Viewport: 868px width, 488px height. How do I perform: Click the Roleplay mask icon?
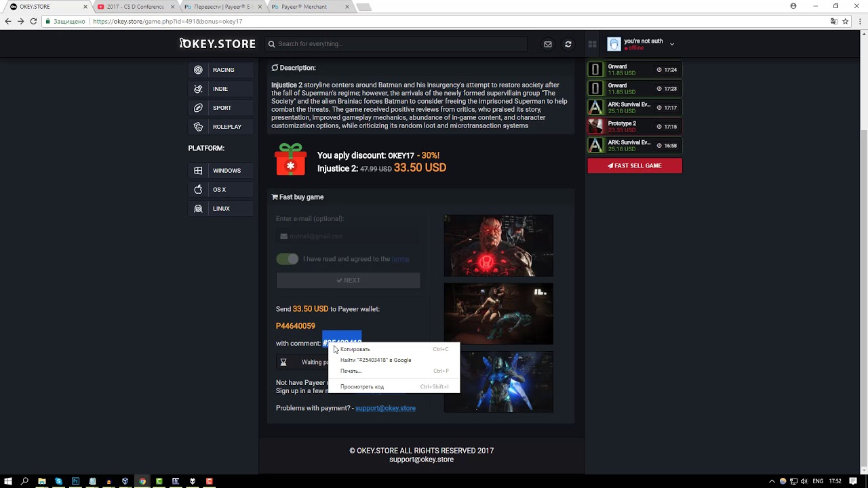click(x=198, y=127)
